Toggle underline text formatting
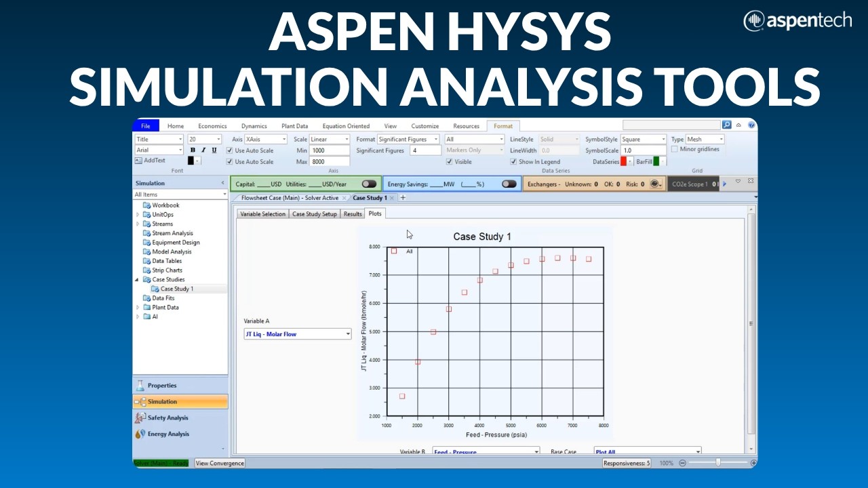This screenshot has width=868, height=488. 214,150
